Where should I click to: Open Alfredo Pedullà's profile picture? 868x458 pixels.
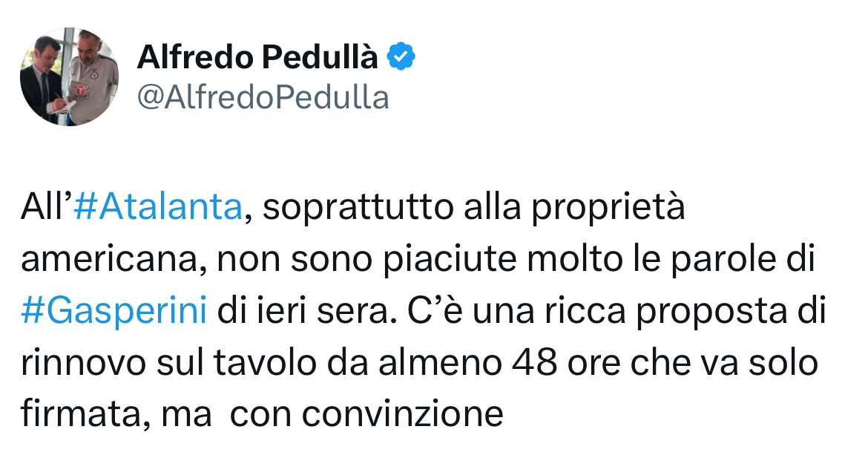coord(69,76)
